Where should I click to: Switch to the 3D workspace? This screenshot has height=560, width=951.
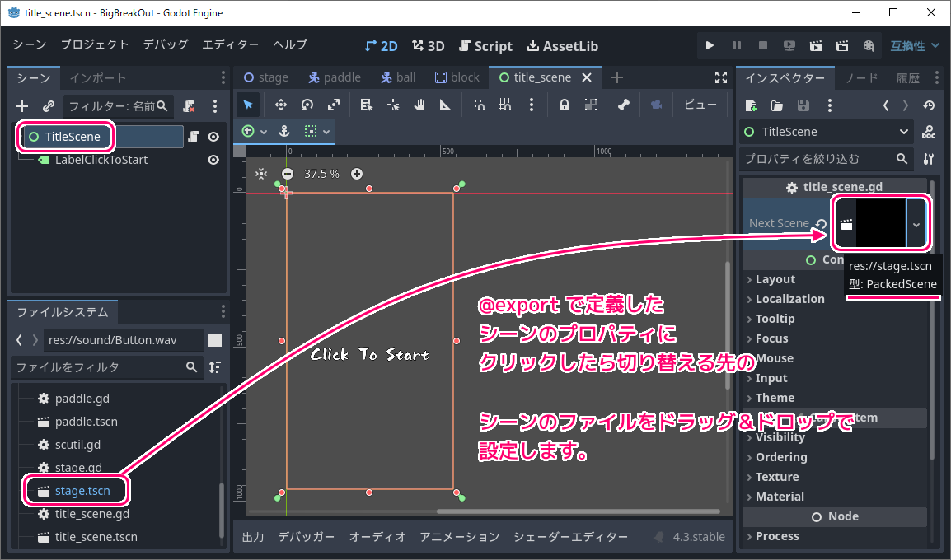[x=429, y=46]
